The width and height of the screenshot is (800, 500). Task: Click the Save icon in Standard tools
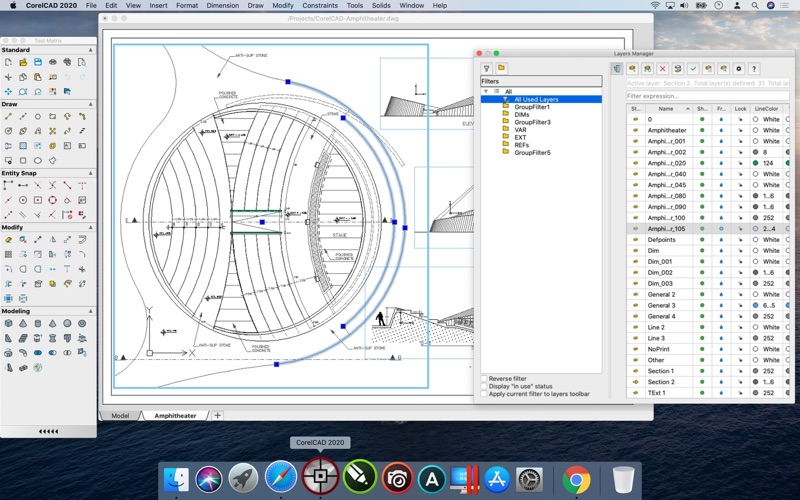coord(38,62)
